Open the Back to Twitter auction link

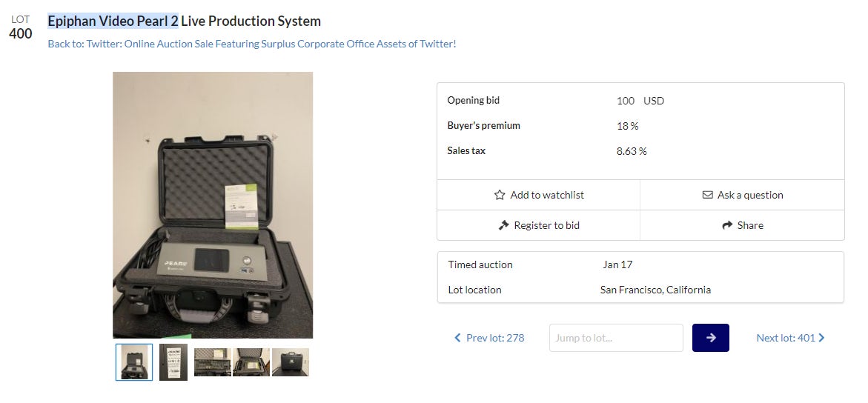[x=252, y=44]
